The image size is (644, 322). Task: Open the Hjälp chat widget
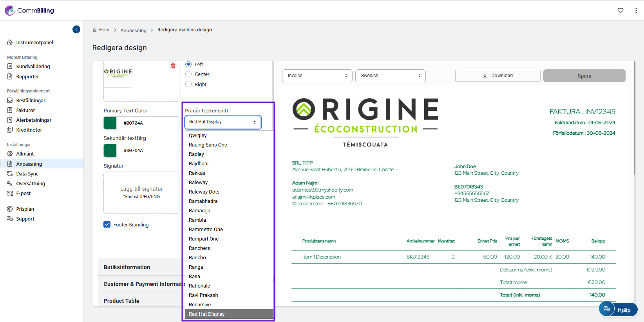click(618, 309)
